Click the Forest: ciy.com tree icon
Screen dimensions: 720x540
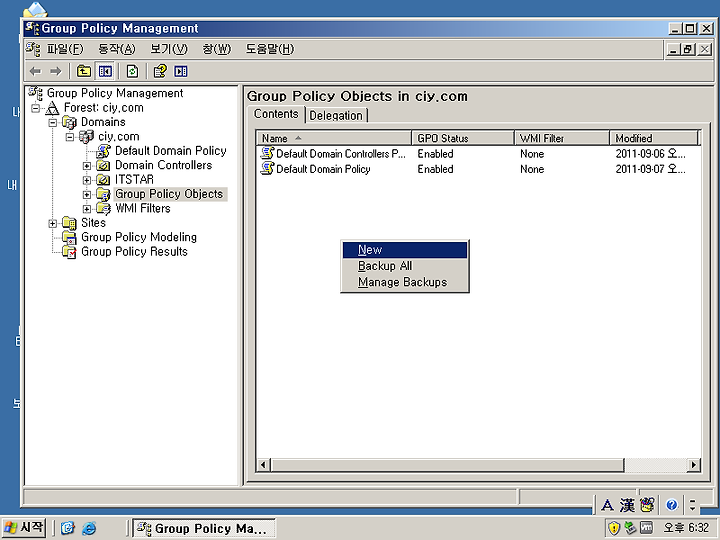point(52,108)
